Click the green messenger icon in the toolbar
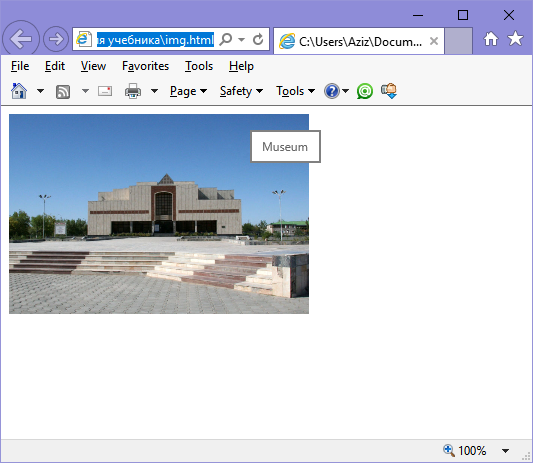Screen dimensions: 533x463 tap(365, 91)
